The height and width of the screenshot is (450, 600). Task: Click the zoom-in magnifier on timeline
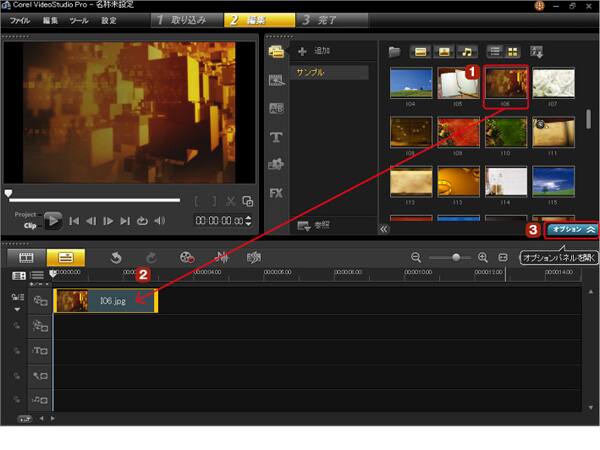click(x=483, y=257)
